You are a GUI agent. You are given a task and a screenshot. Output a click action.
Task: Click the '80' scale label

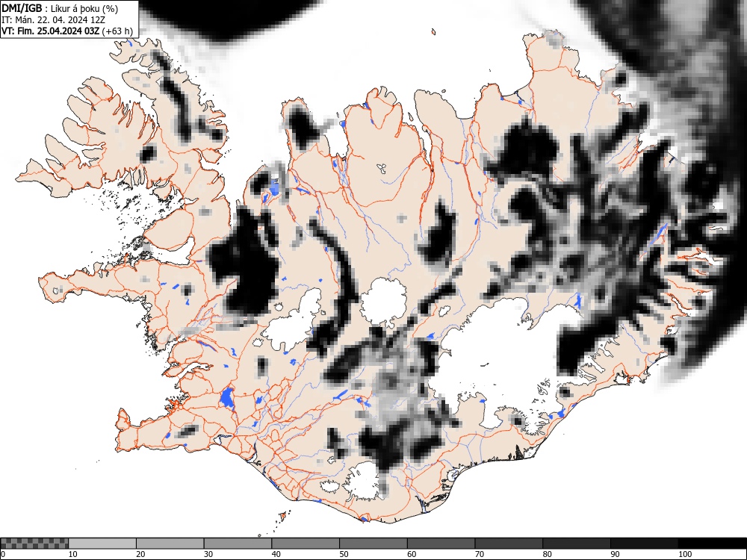[547, 554]
